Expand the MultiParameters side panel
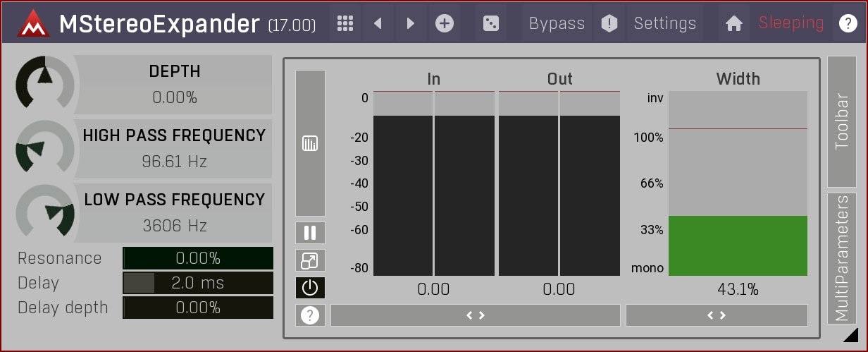 click(x=841, y=258)
